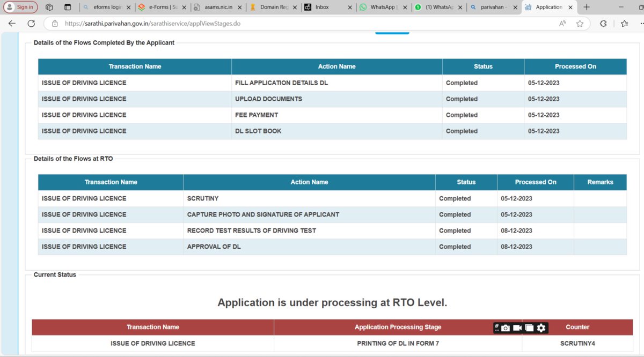Click Details of the Flows at RTO label

coord(73,159)
